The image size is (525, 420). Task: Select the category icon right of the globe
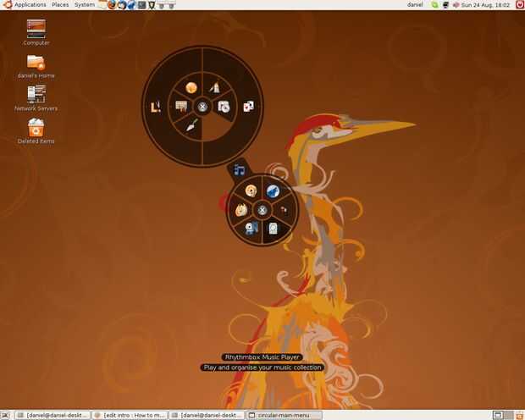click(214, 87)
